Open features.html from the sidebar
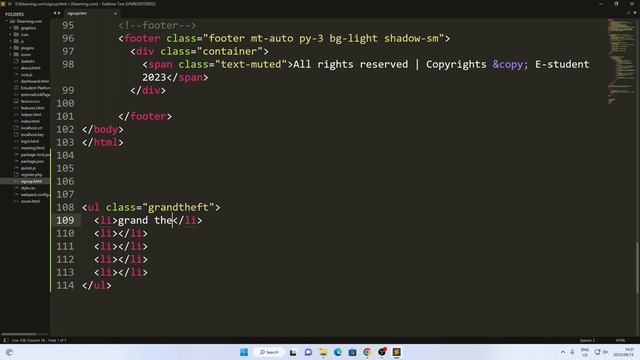This screenshot has height=360, width=640. tap(32, 108)
